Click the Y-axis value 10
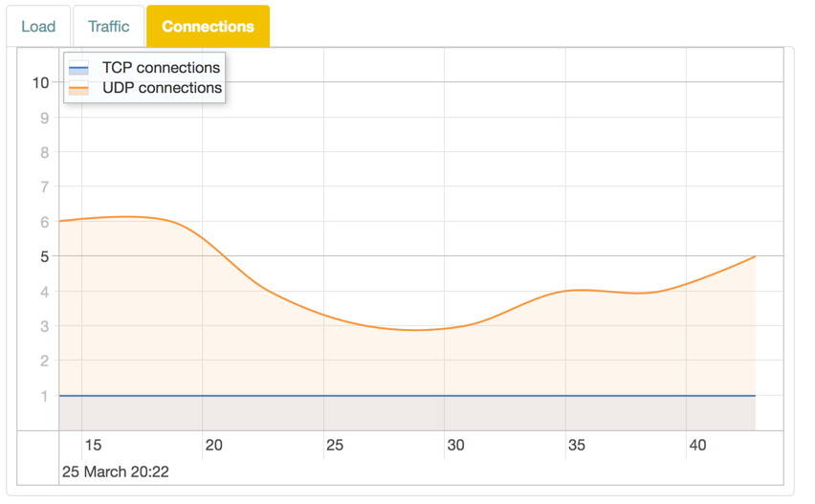815x504 pixels. coord(40,82)
